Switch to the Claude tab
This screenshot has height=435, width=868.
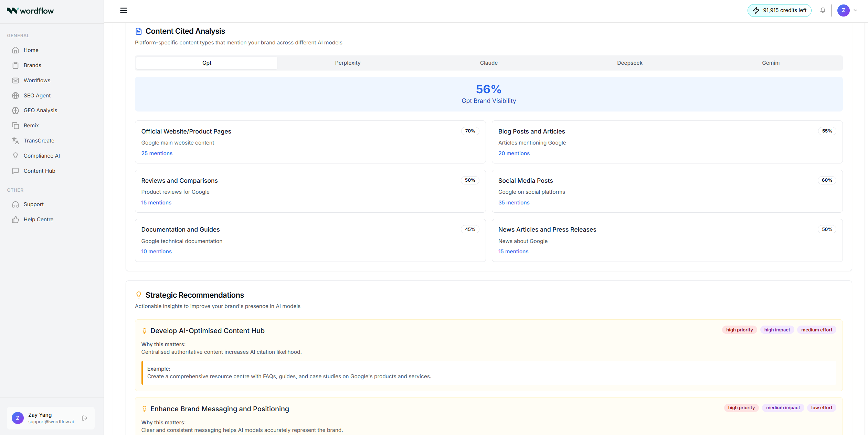488,63
